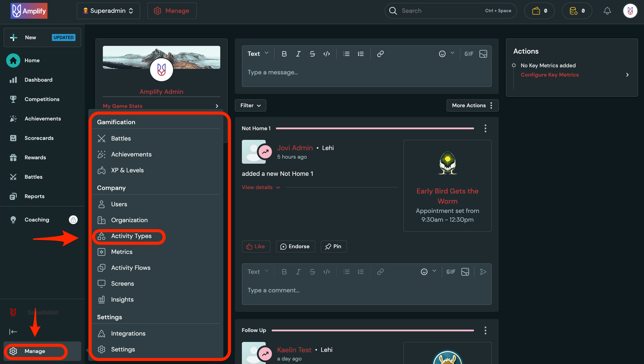Open the bulleted list icon in comment toolbar
Viewport: 644px width, 364px height.
coord(346,272)
